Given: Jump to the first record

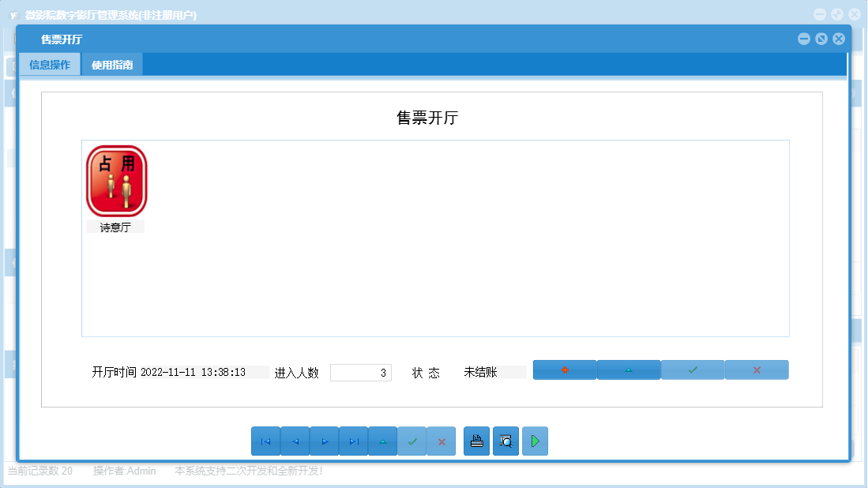Looking at the screenshot, I should pyautogui.click(x=265, y=441).
